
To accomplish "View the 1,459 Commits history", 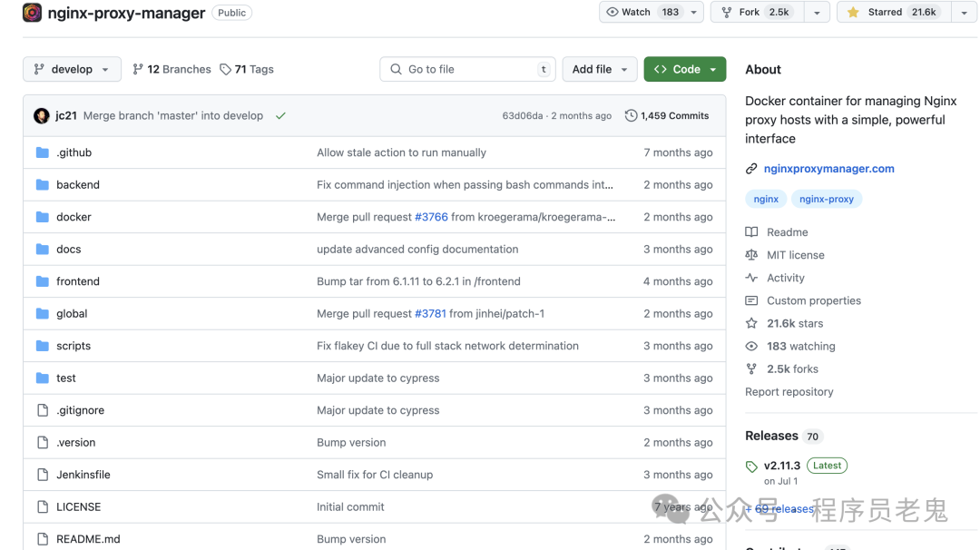I will [x=667, y=115].
